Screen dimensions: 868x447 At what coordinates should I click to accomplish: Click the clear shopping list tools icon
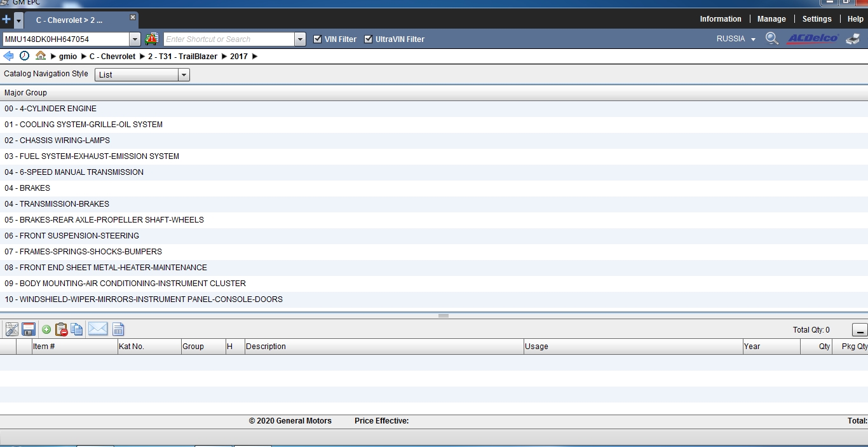click(x=11, y=329)
